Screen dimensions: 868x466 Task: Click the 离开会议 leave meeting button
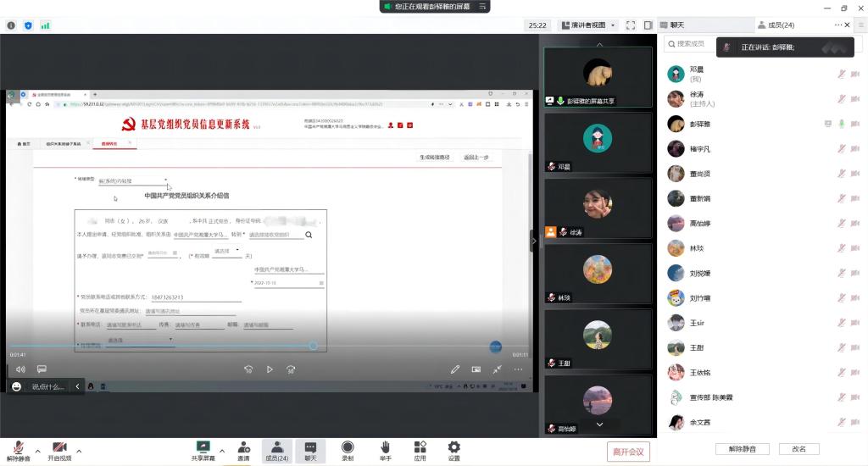(x=628, y=452)
